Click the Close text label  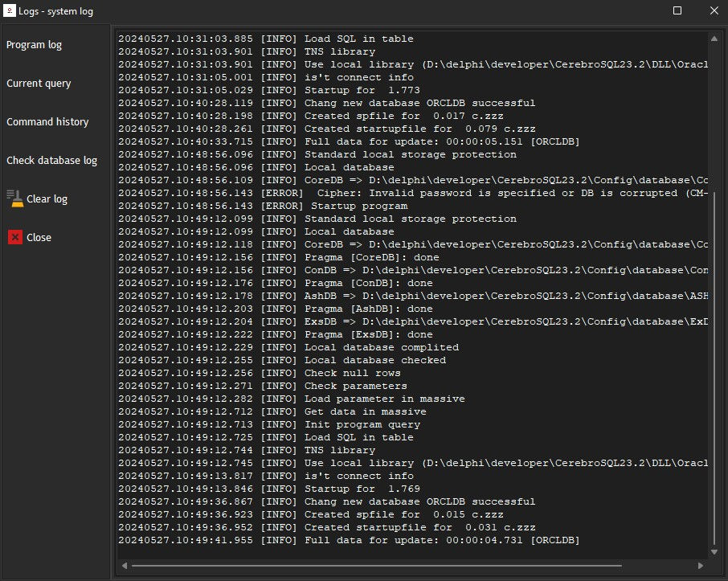(x=37, y=237)
